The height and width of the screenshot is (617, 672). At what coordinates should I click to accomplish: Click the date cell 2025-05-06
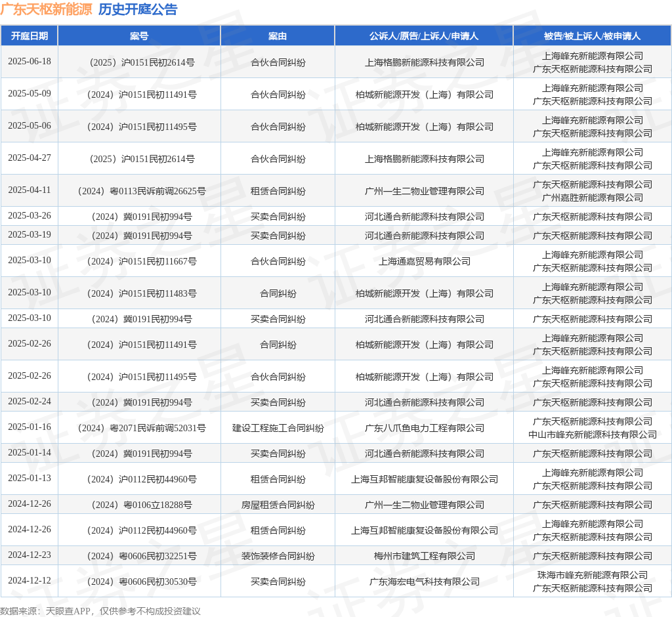(29, 125)
